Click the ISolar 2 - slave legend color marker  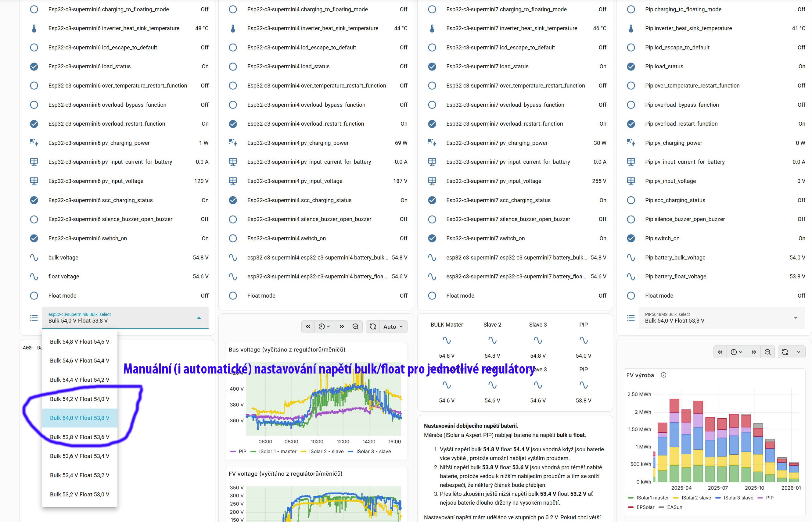(x=304, y=452)
